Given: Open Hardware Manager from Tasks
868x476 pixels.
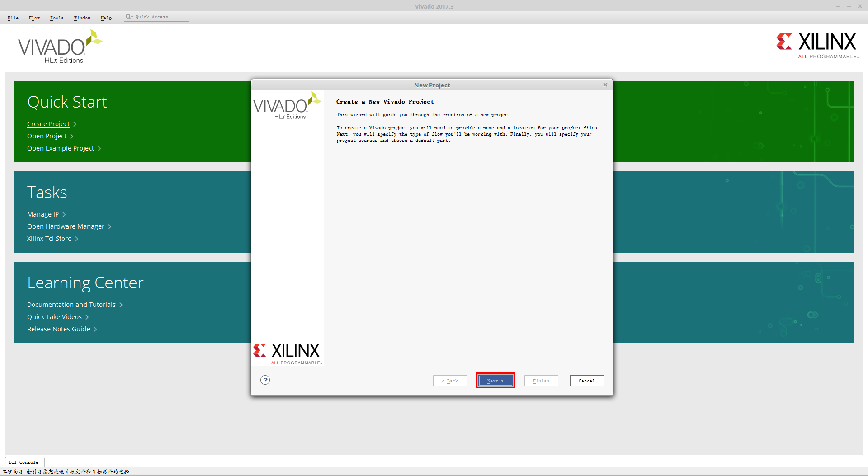Looking at the screenshot, I should 66,226.
